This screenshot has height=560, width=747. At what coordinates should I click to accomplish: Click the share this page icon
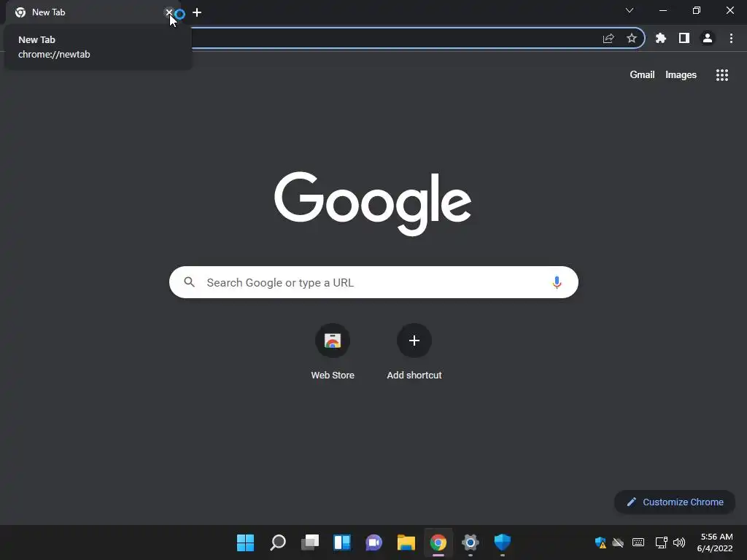coord(608,38)
